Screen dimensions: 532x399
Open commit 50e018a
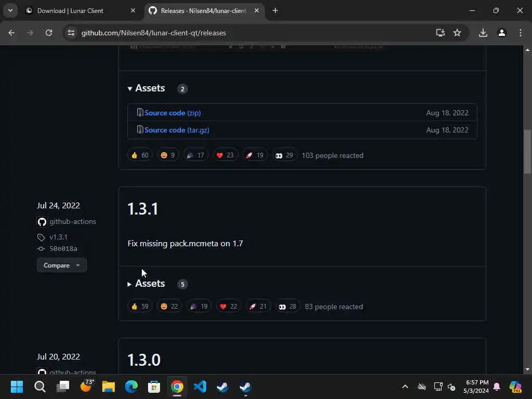(63, 249)
